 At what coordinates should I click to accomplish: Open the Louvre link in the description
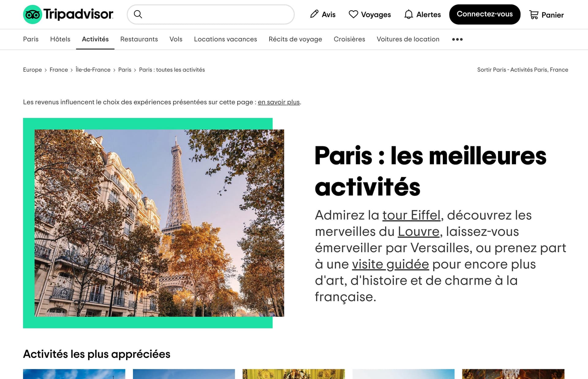pyautogui.click(x=418, y=232)
